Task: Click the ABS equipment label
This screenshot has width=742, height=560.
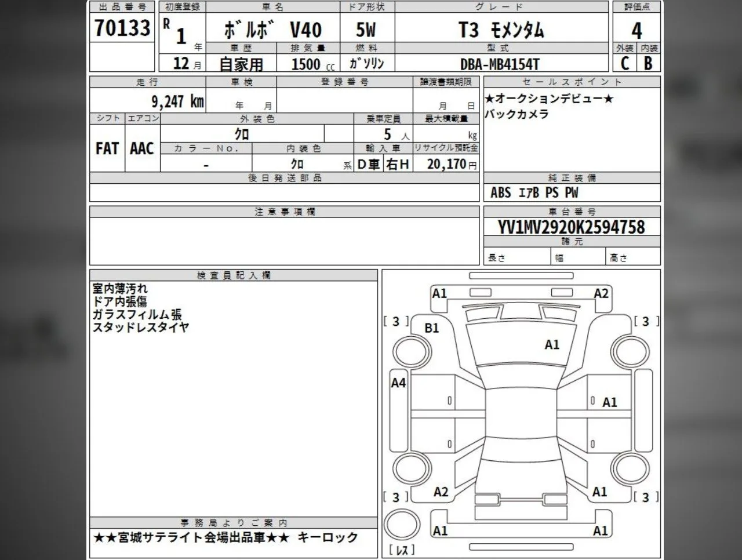Action: click(500, 192)
